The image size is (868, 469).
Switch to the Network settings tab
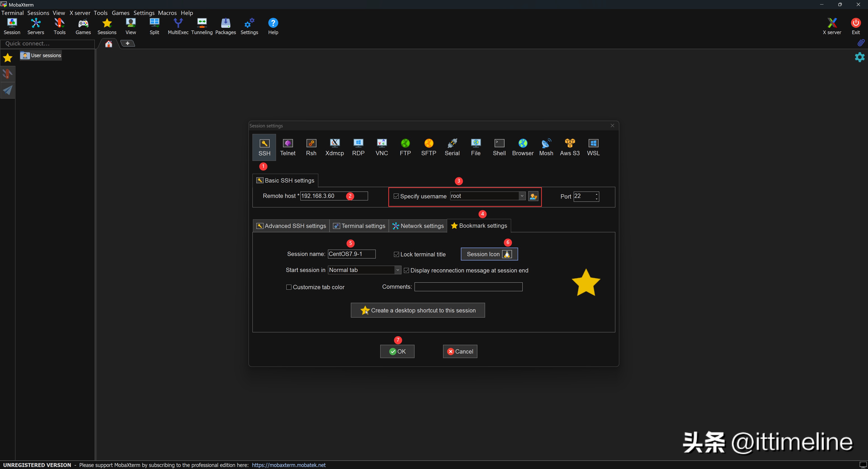click(418, 226)
